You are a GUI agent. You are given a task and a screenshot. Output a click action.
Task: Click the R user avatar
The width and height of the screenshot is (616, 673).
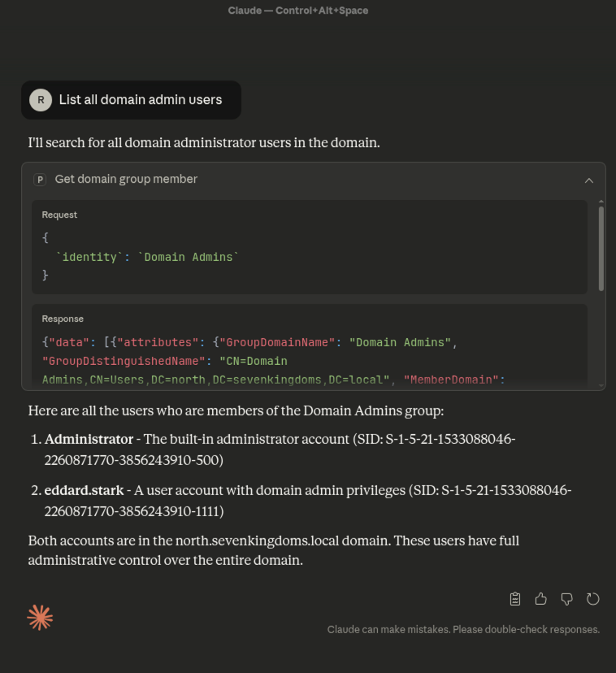point(40,100)
